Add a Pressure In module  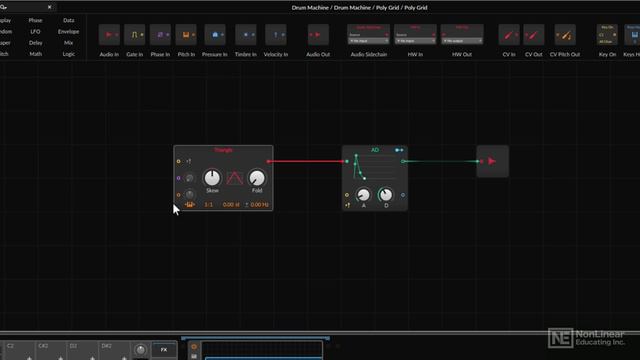(215, 35)
